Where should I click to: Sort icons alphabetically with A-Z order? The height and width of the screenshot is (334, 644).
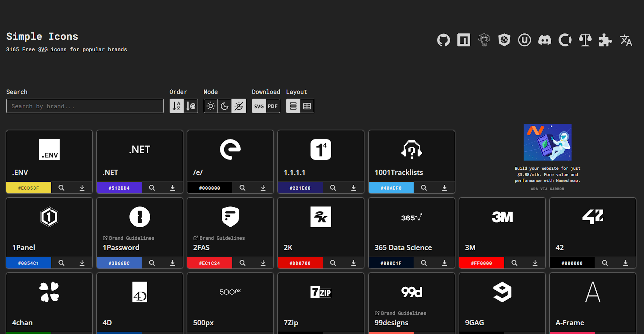point(176,106)
